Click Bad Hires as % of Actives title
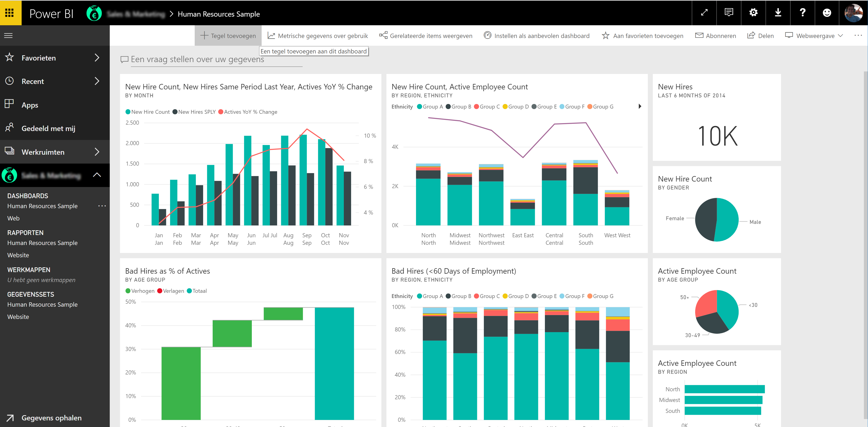 point(167,271)
